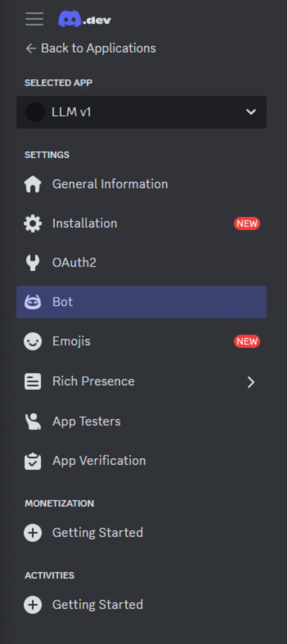The image size is (287, 644).
Task: Click the back arrow icon
Action: (31, 48)
